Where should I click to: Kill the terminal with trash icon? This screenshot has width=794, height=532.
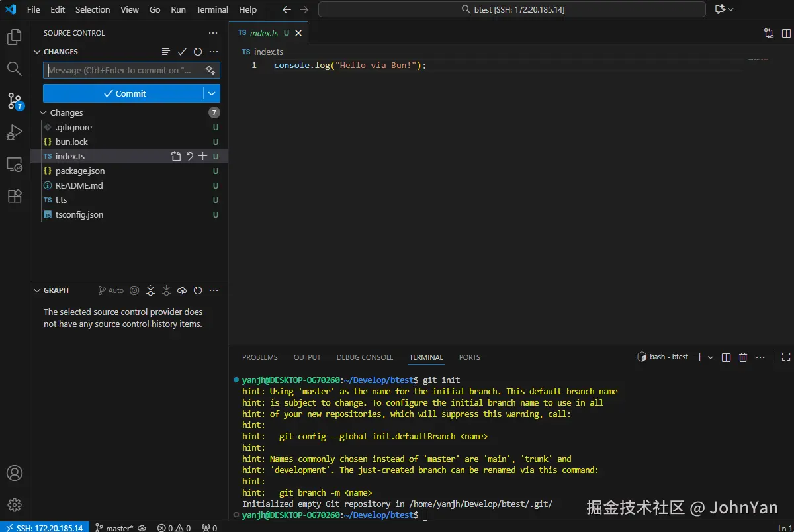(x=743, y=357)
